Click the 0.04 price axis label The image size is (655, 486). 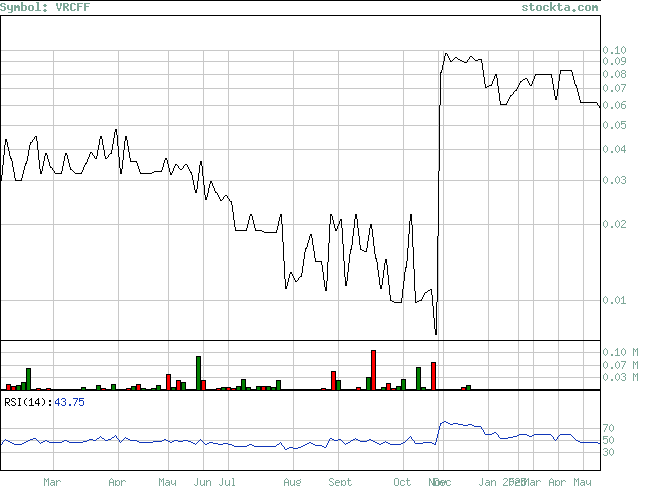(x=614, y=149)
